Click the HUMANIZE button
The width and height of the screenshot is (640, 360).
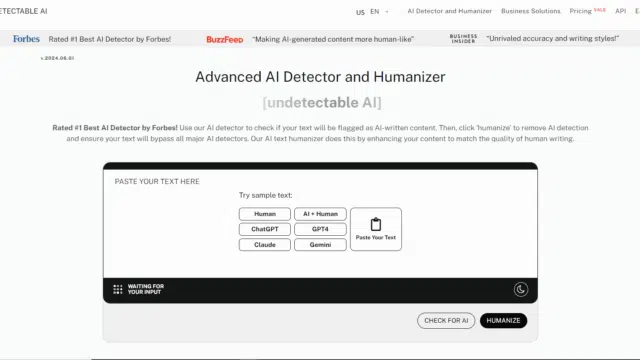(503, 320)
